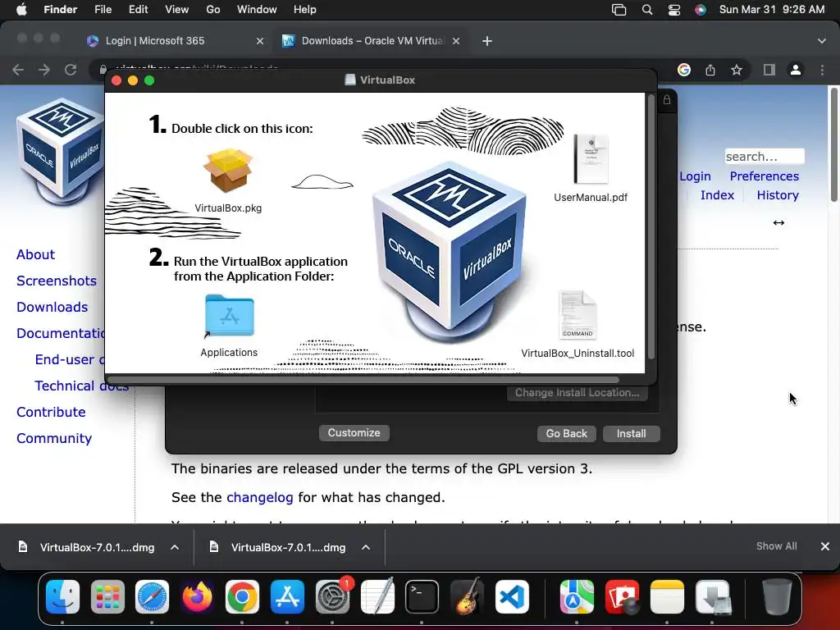Close the Chrome downloads bar
Image resolution: width=840 pixels, height=630 pixels.
click(825, 546)
